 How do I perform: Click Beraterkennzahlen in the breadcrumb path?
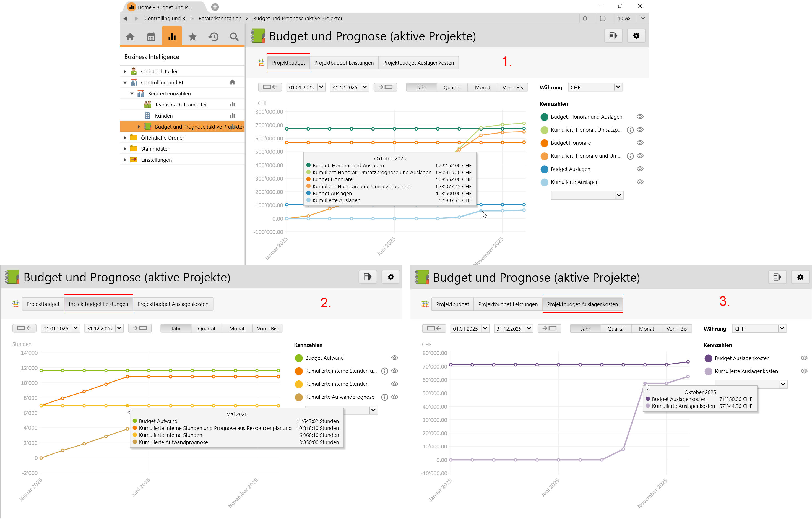coord(220,18)
